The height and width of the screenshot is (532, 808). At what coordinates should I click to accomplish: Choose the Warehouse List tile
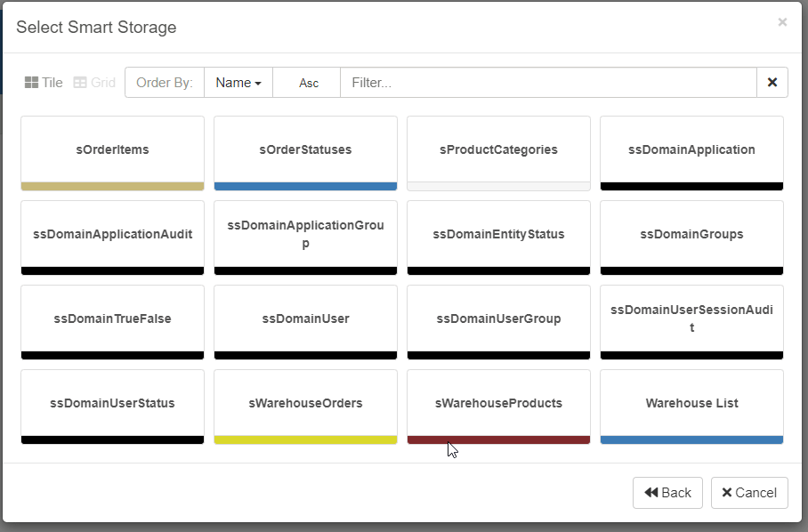[x=691, y=403]
